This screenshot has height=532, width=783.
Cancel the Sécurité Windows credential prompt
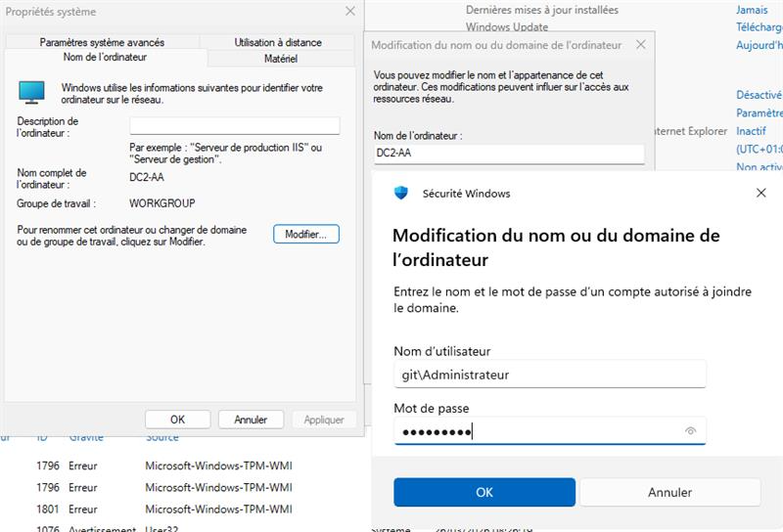[669, 492]
